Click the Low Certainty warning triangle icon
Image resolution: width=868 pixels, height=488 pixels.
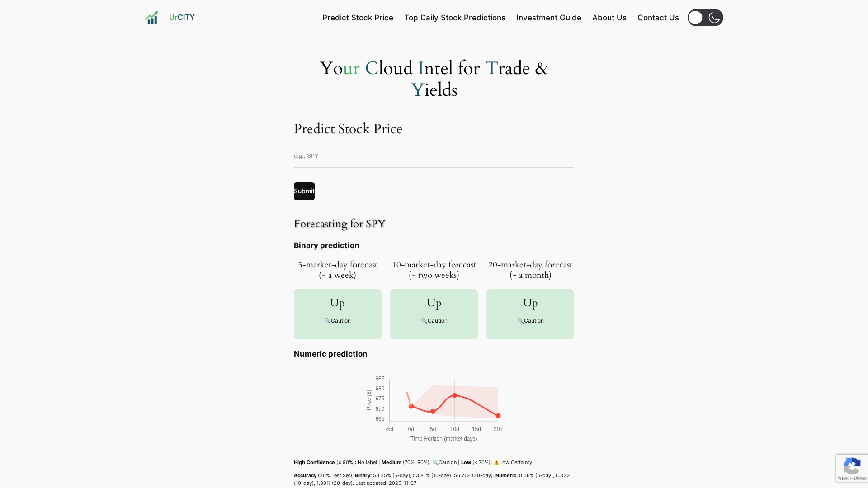[496, 462]
